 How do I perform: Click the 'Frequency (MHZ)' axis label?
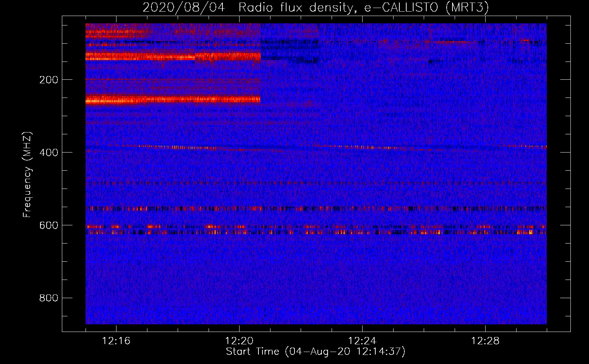27,174
